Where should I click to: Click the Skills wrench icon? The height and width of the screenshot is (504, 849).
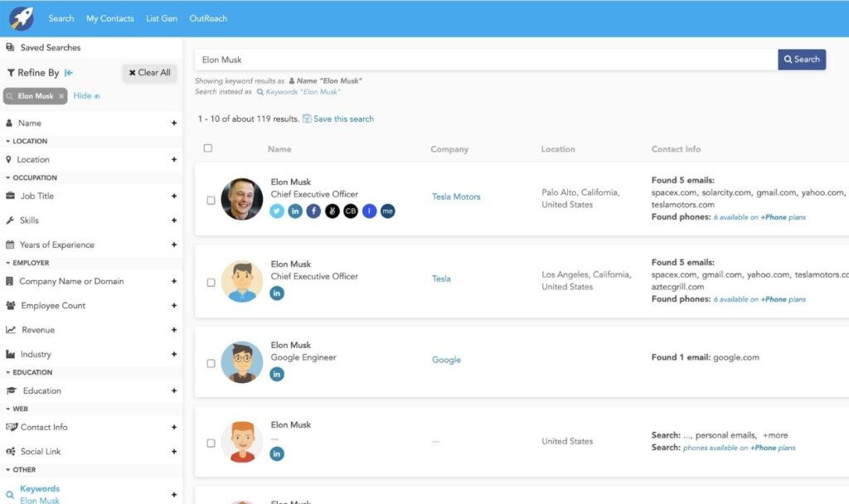pyautogui.click(x=10, y=220)
